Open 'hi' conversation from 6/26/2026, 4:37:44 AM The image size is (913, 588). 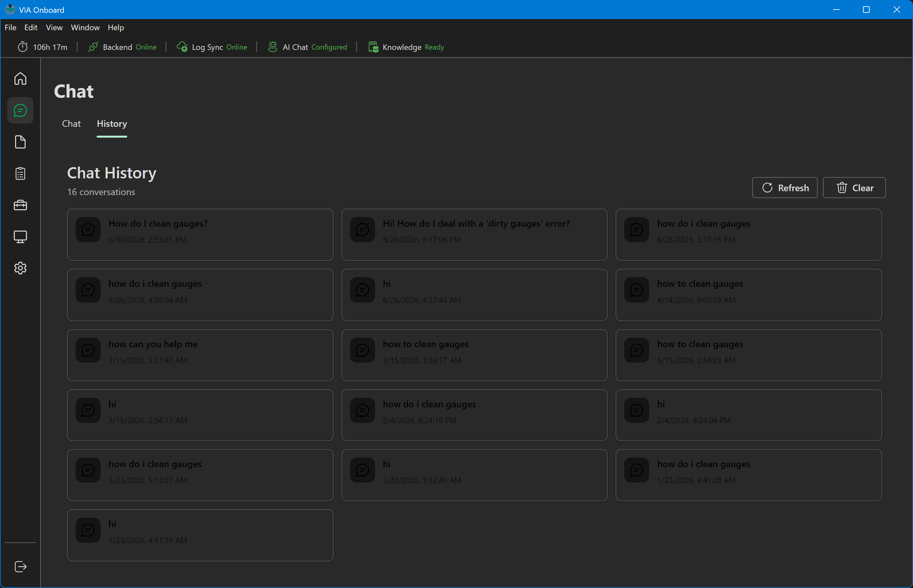(x=474, y=295)
